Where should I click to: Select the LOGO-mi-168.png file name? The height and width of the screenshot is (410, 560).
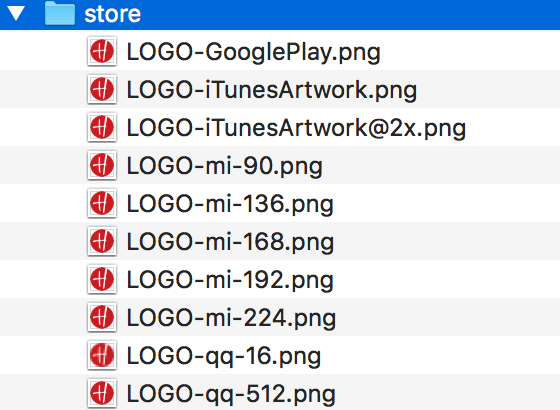click(x=230, y=242)
